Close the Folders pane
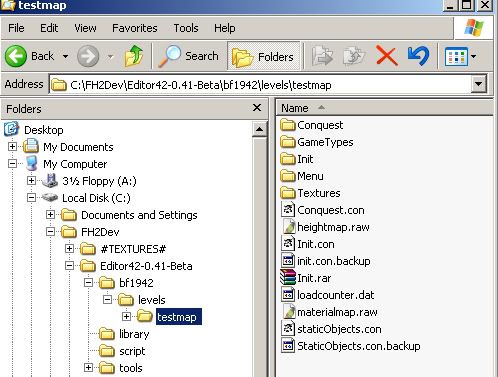Screen dimensions: 498x377 click(x=257, y=108)
